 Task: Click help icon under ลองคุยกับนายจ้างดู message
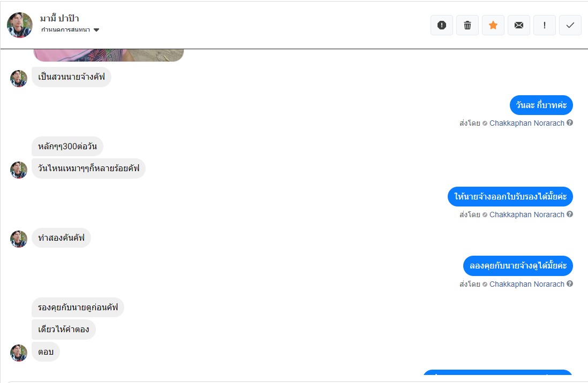(x=570, y=284)
